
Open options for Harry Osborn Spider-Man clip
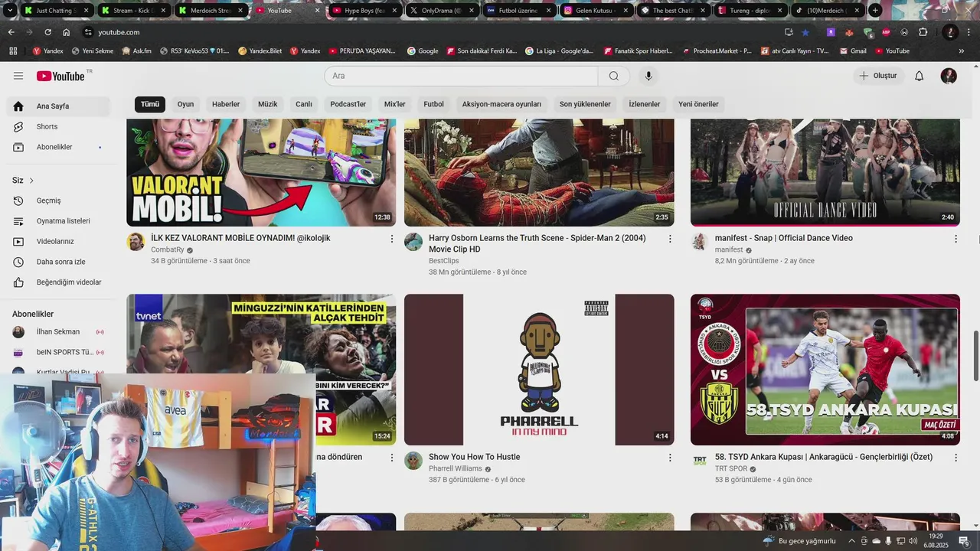[x=670, y=239]
